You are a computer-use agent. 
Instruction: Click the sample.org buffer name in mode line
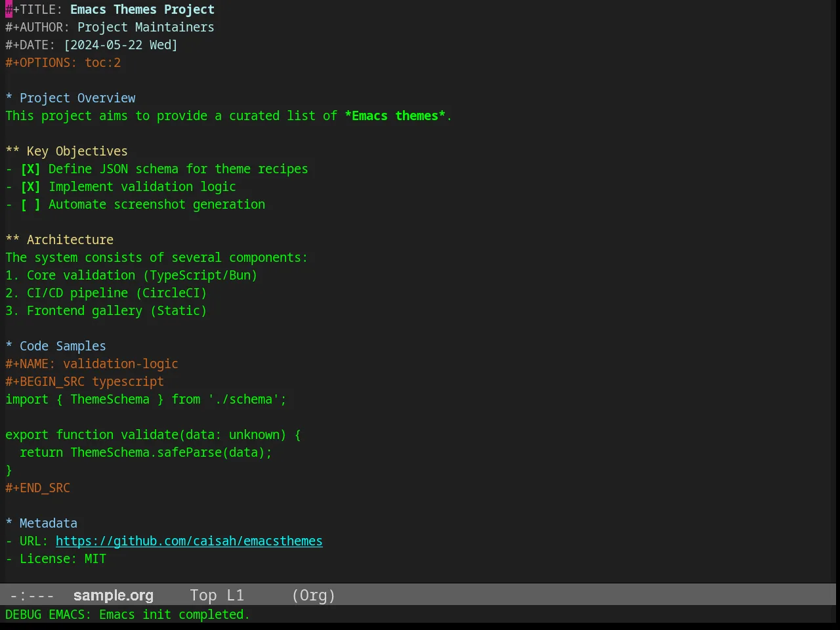(x=114, y=596)
